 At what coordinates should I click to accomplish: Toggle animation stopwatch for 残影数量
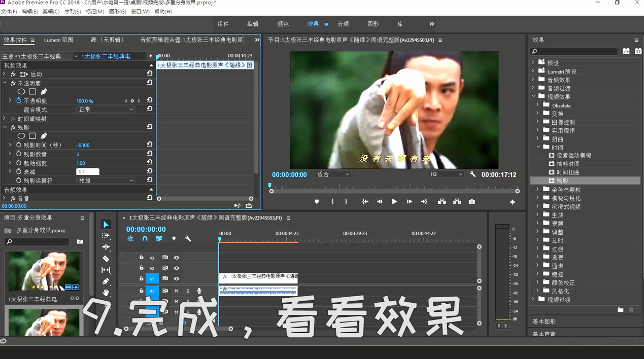click(19, 154)
